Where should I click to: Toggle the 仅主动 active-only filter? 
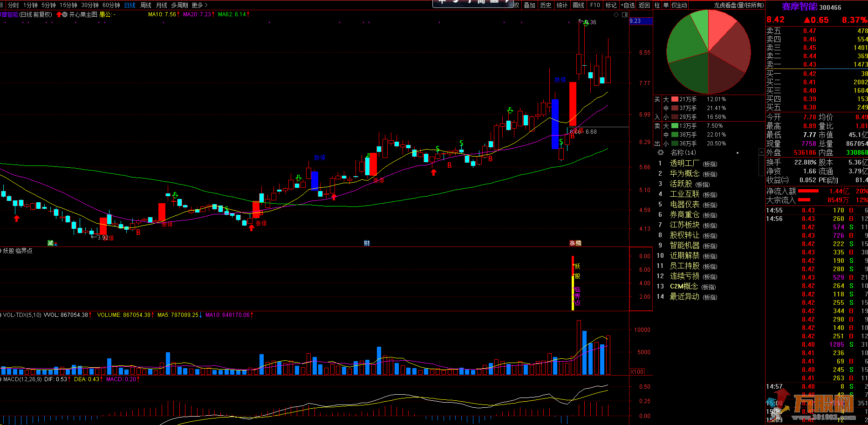(679, 5)
